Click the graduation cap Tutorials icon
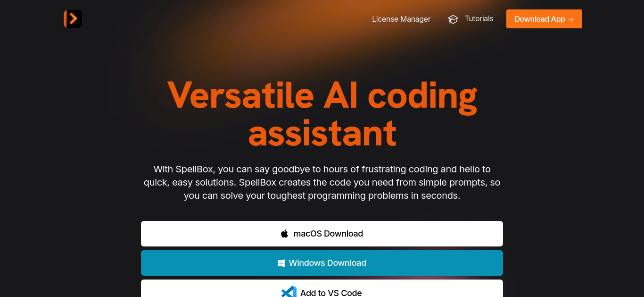Viewport: 644px width, 297px height. pos(453,19)
